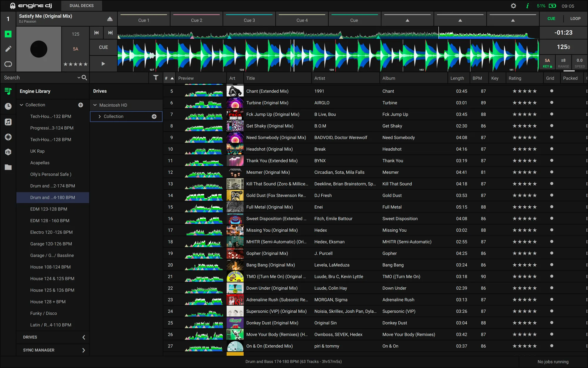Open the settings gear
The width and height of the screenshot is (588, 368).
(x=513, y=6)
